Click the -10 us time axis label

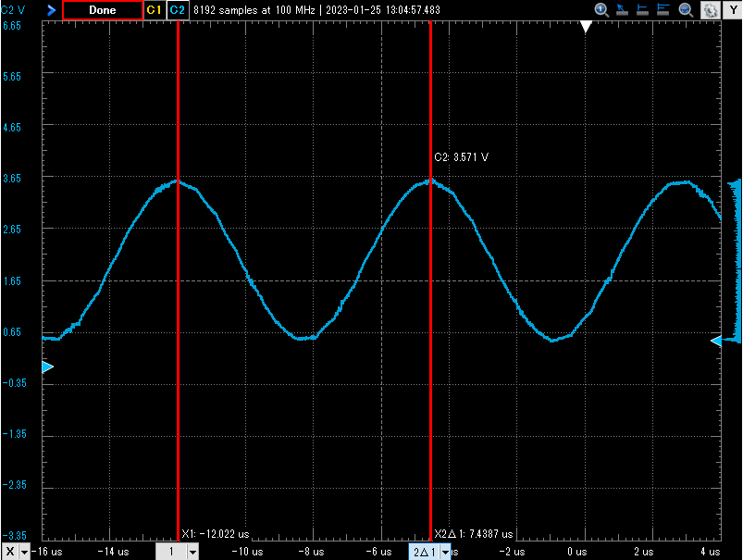point(247,552)
